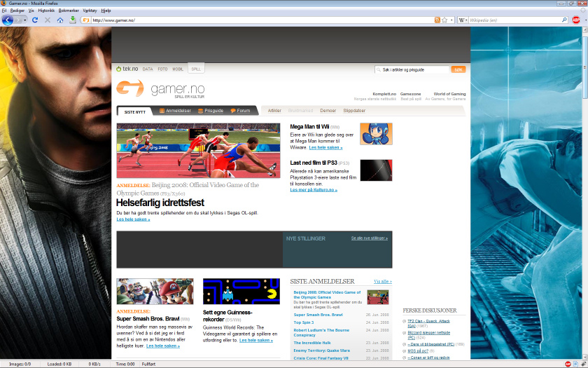The width and height of the screenshot is (588, 368).
Task: Click the page icon in the status bar
Action: [x=575, y=364]
